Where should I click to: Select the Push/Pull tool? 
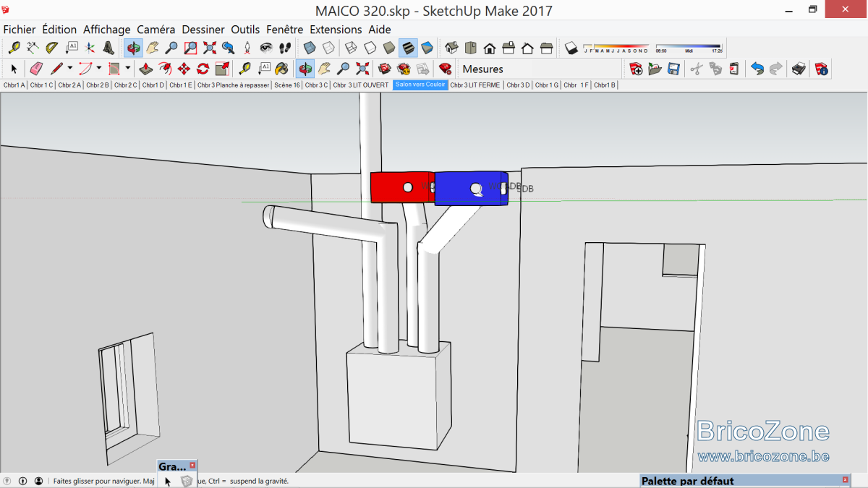145,69
